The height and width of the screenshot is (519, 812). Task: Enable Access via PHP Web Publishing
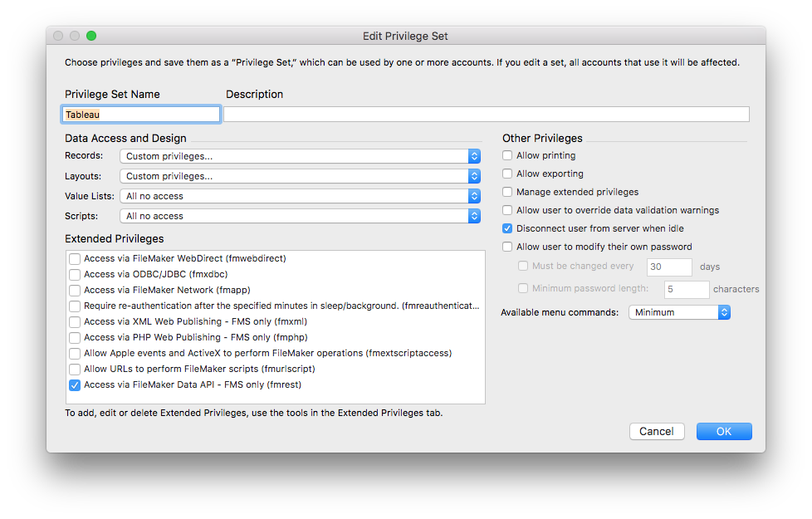(75, 338)
